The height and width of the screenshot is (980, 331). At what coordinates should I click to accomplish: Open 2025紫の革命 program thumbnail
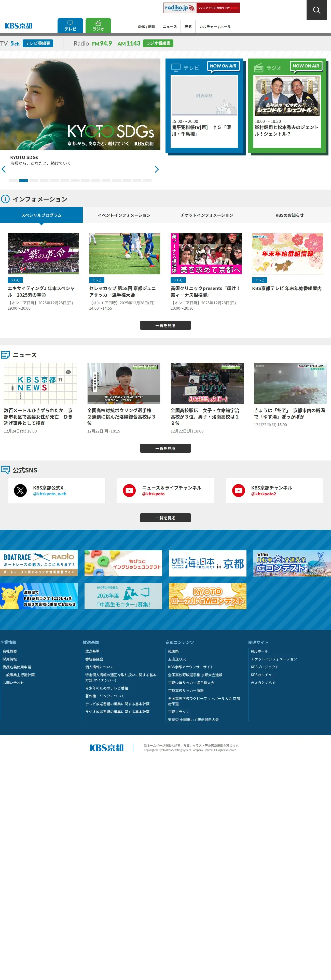click(43, 254)
